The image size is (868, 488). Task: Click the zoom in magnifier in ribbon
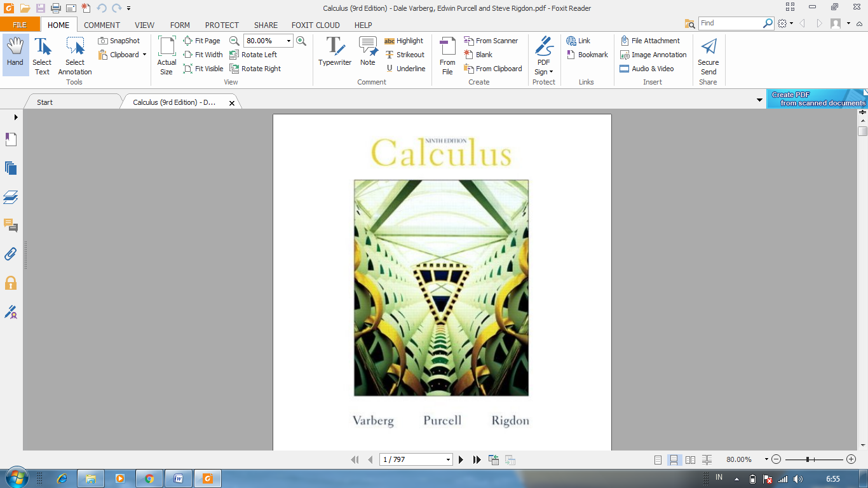(301, 41)
